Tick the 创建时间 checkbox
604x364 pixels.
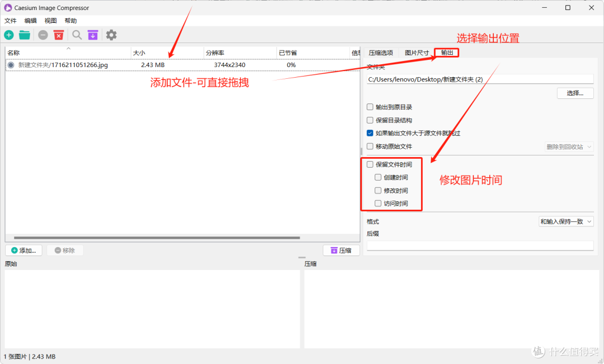[x=378, y=178]
